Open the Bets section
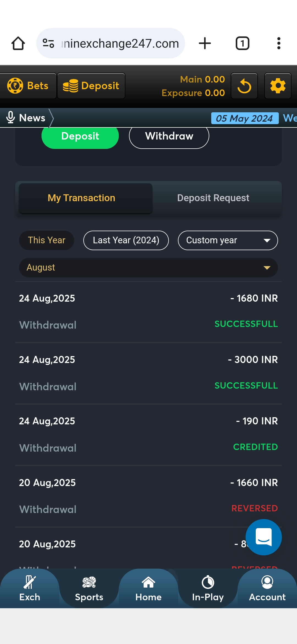The image size is (297, 644). (x=28, y=86)
